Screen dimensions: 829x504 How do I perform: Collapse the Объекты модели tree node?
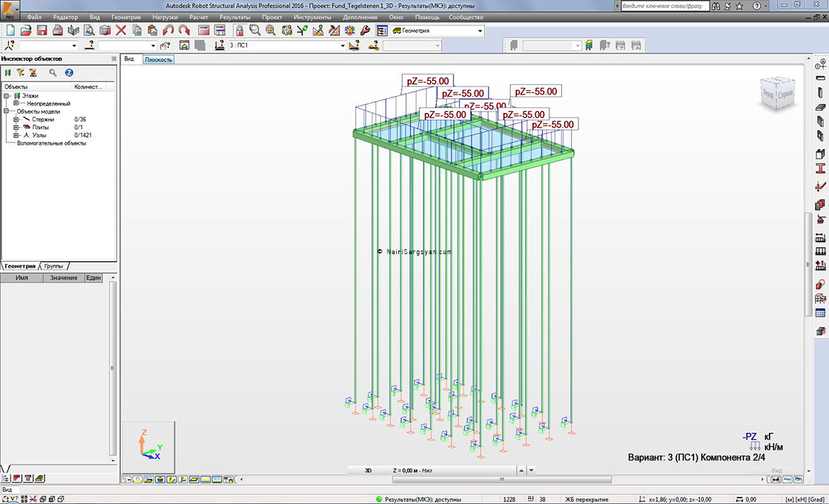tap(6, 112)
